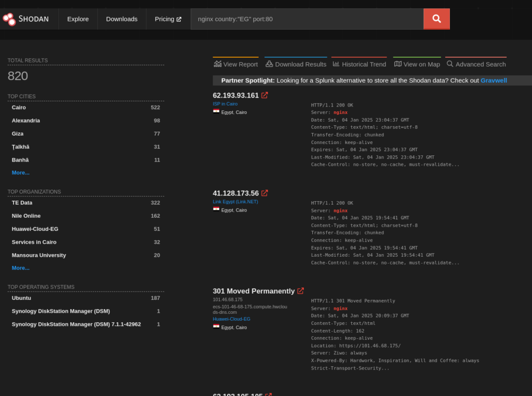Filter results by Cairo city
The image size is (532, 396).
[x=19, y=107]
